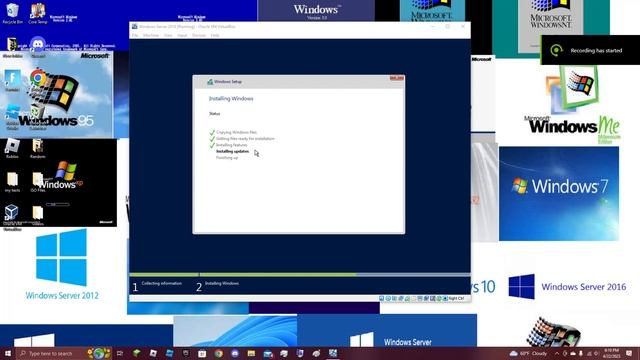Click the Windows Start button

click(8, 353)
